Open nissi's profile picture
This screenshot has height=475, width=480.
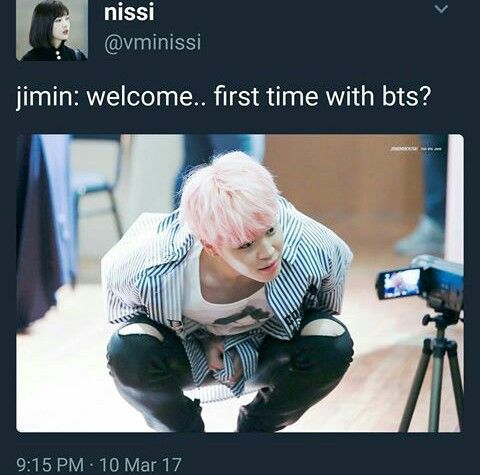click(52, 30)
